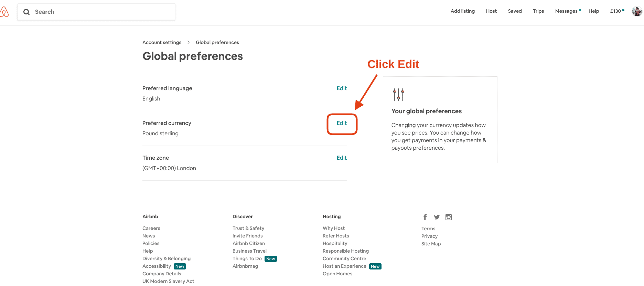Viewport: 644px width, 286px height.
Task: Open your profile avatar menu
Action: pos(637,11)
